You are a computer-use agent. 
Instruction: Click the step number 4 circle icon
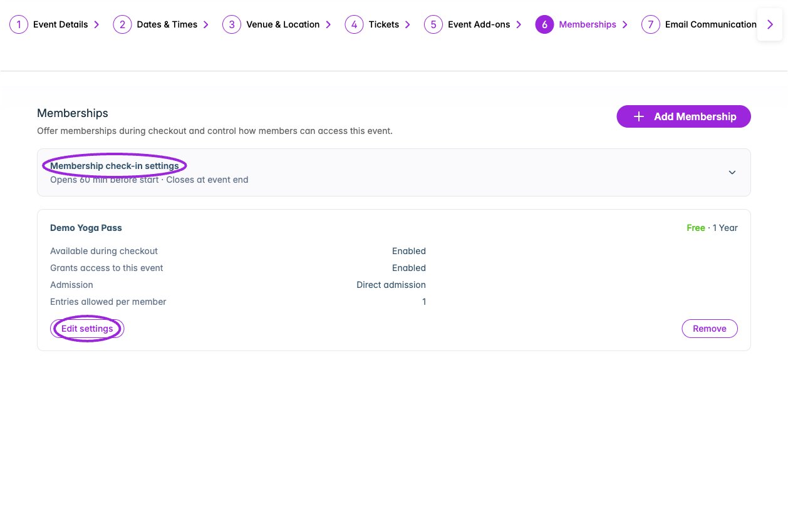click(x=354, y=24)
